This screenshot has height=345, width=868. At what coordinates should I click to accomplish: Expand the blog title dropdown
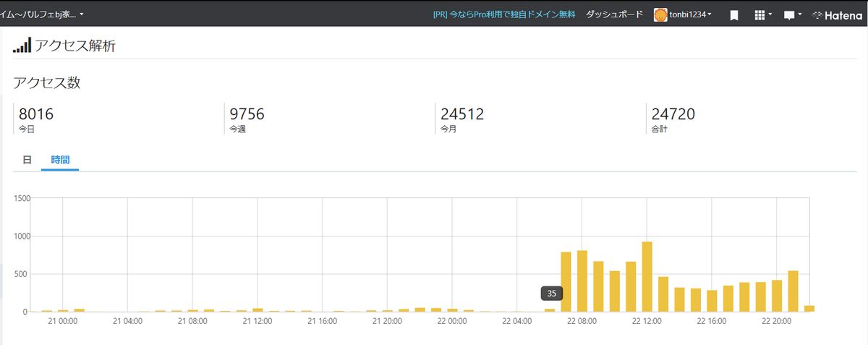click(x=42, y=14)
